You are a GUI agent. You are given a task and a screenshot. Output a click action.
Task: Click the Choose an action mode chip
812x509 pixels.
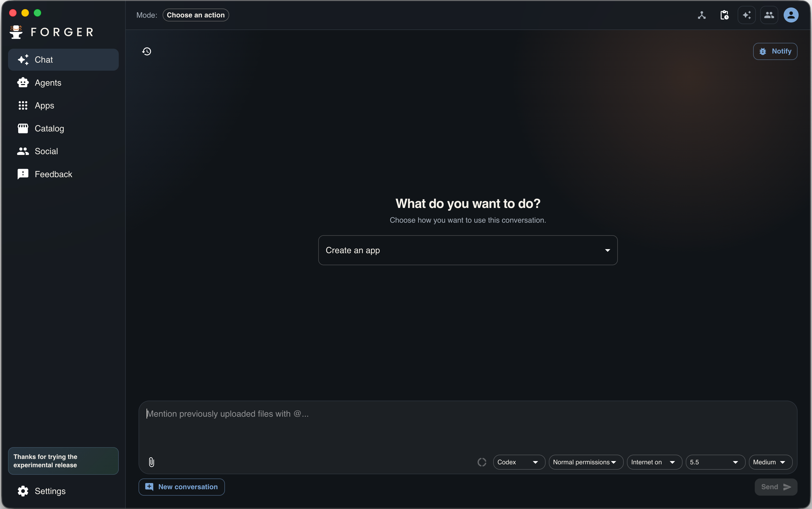point(196,15)
